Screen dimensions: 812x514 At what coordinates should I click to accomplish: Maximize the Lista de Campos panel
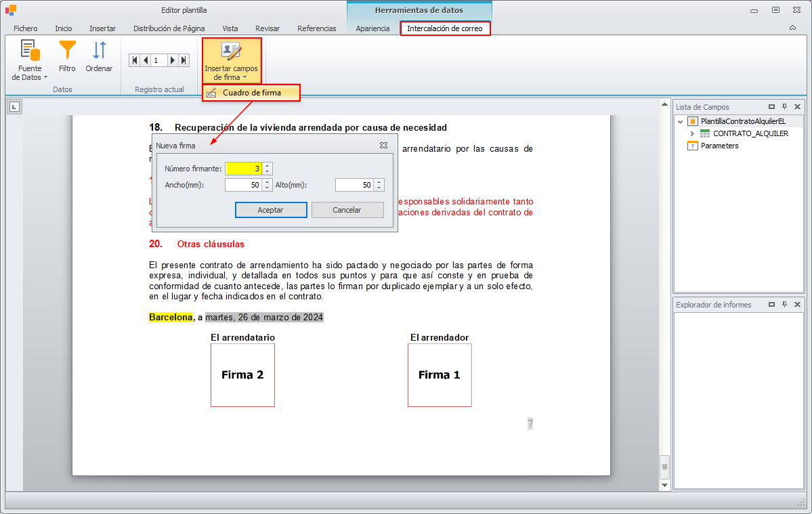click(x=771, y=106)
